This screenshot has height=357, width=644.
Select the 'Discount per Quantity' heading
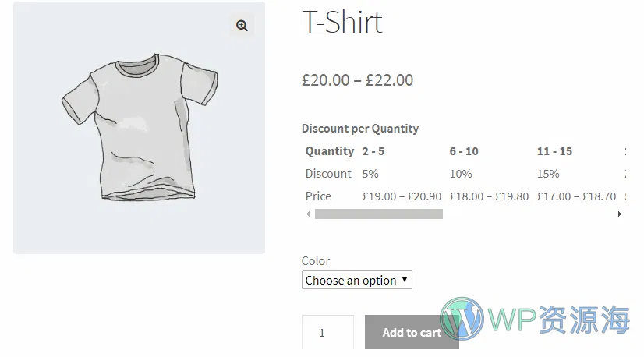coord(359,129)
